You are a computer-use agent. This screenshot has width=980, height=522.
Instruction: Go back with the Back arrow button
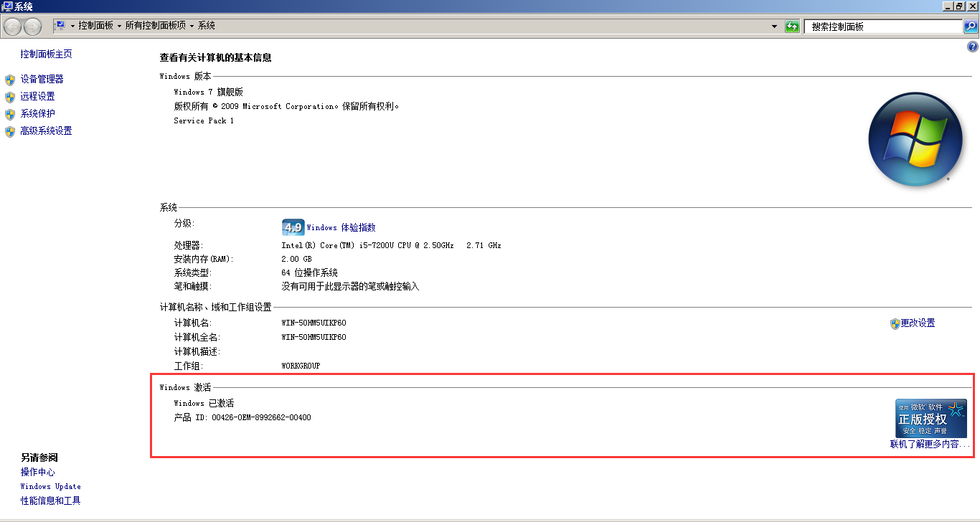click(13, 27)
